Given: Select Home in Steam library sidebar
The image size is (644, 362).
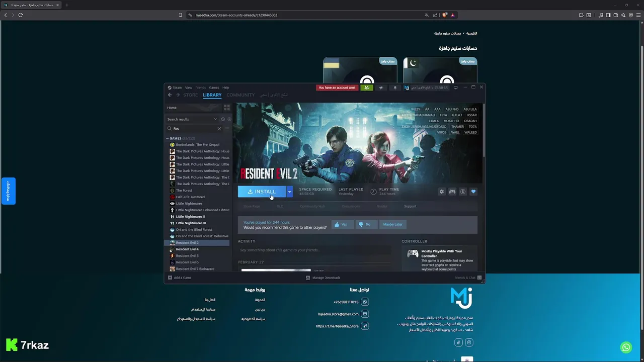Looking at the screenshot, I should [x=193, y=108].
